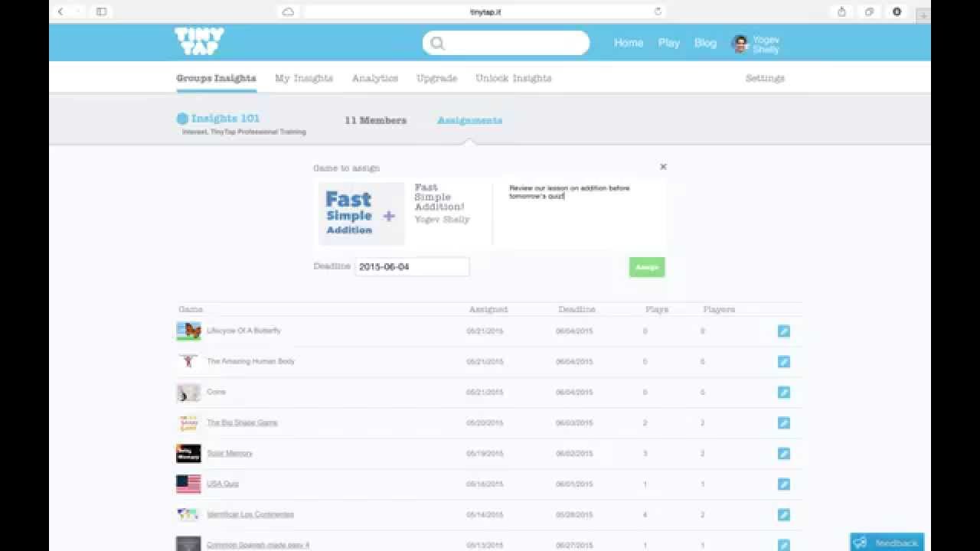
Task: Toggle Safari sidebar button
Action: click(101, 11)
